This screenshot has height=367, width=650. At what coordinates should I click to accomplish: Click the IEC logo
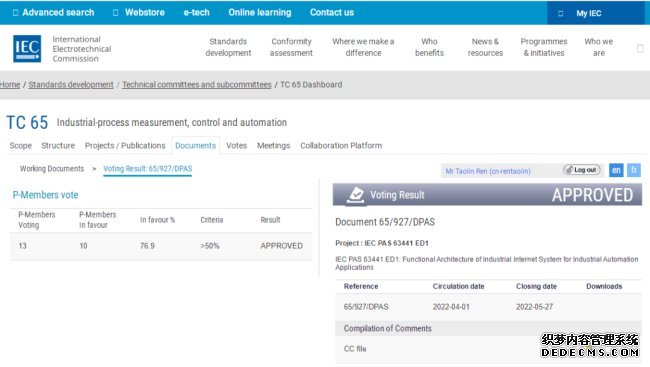coord(27,49)
